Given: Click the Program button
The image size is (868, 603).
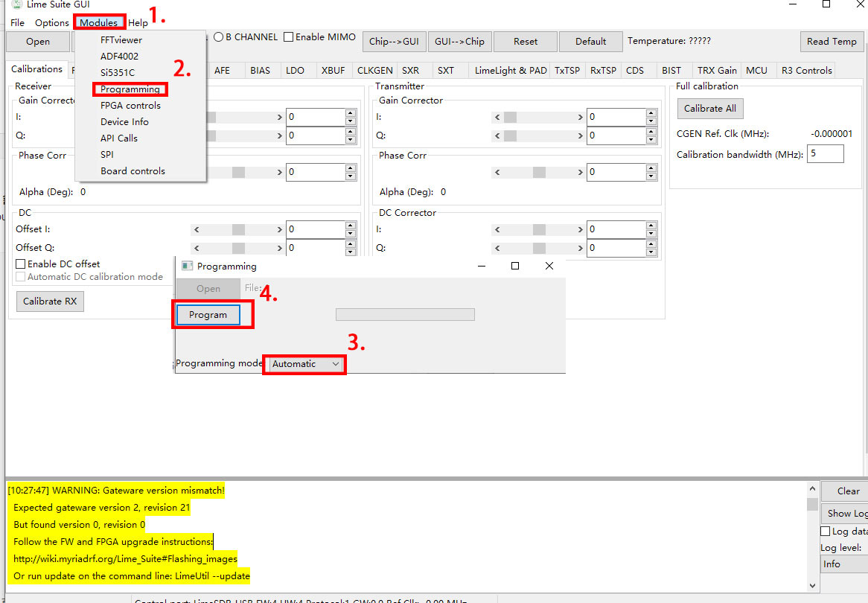Looking at the screenshot, I should point(208,314).
